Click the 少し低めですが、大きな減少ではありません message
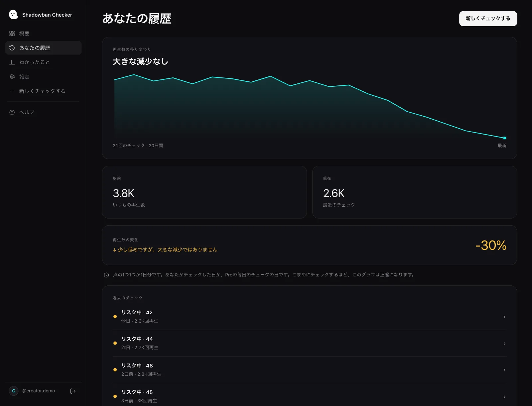Image resolution: width=532 pixels, height=406 pixels. 165,250
